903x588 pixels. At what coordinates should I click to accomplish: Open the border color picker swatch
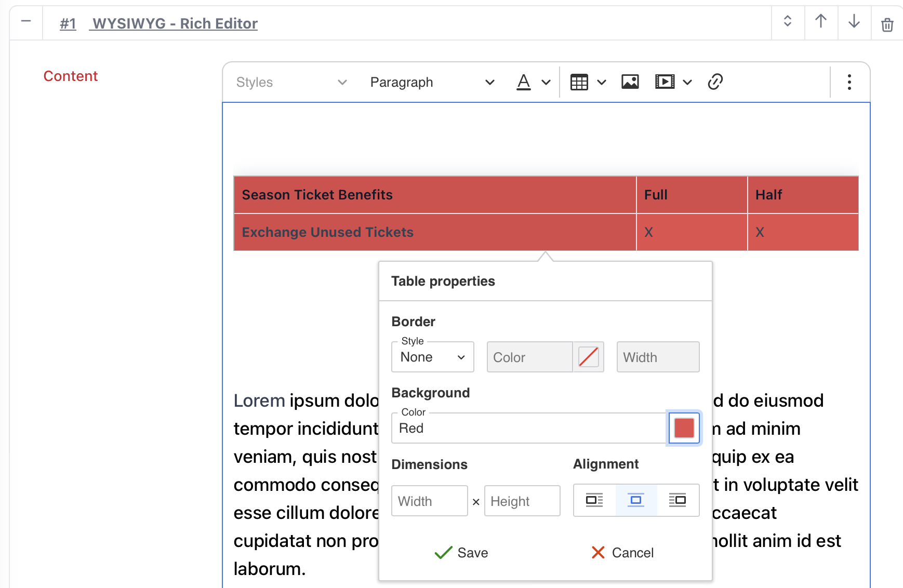(588, 357)
